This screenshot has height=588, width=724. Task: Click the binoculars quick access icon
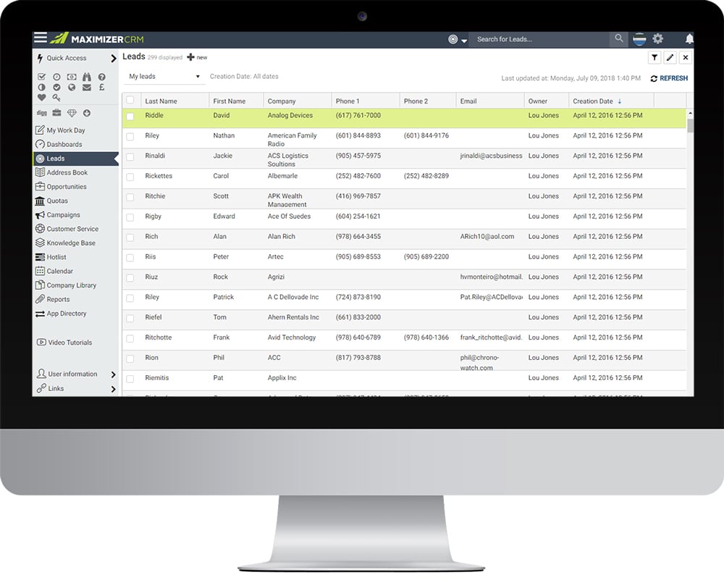[x=87, y=77]
